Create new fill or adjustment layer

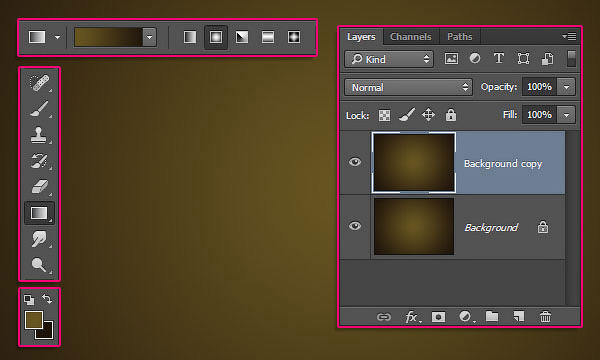pos(466,317)
